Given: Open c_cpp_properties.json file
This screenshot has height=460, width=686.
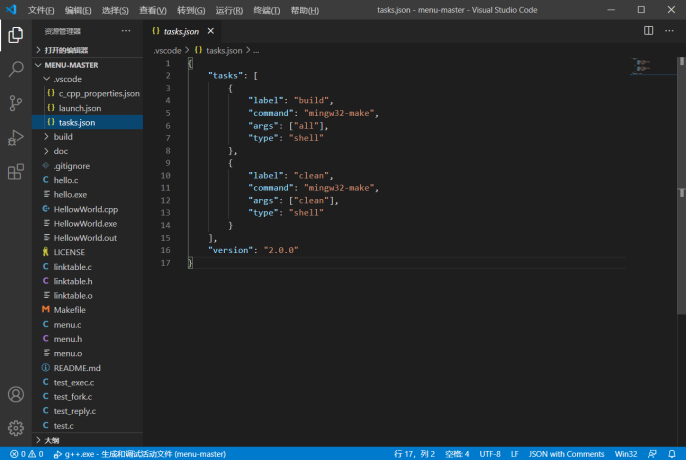Looking at the screenshot, I should tap(88, 94).
